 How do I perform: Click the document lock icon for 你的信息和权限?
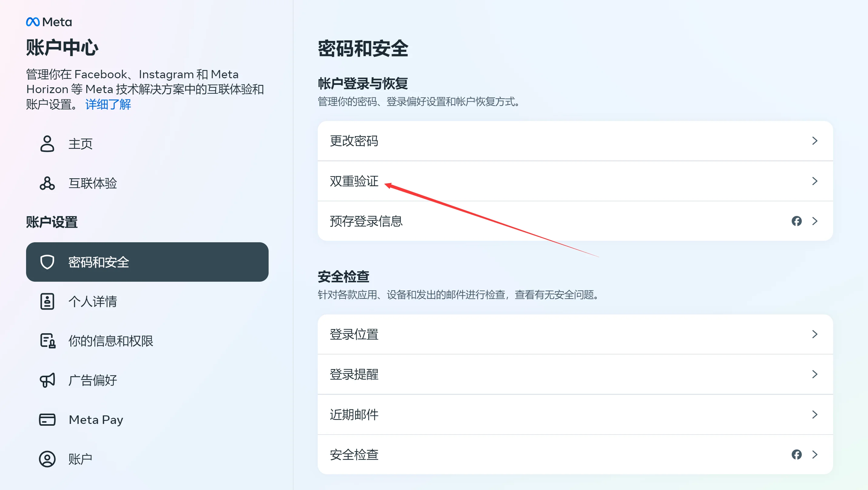point(48,341)
